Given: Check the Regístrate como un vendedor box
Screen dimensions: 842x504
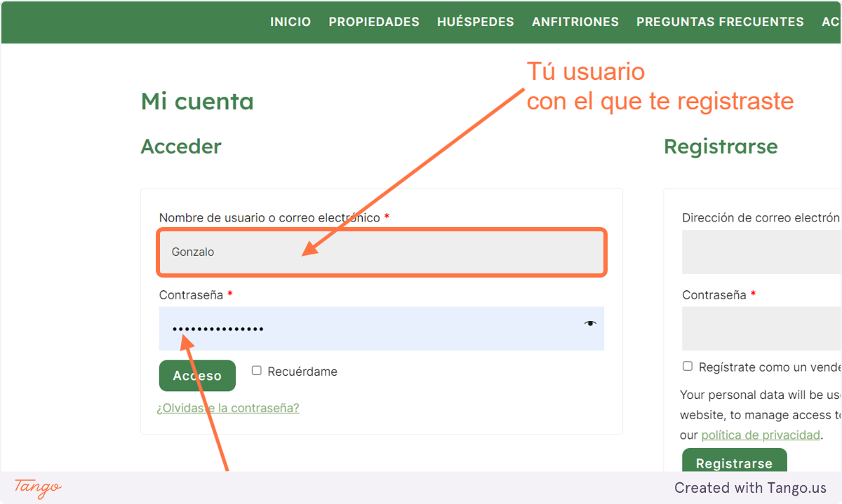Looking at the screenshot, I should tap(688, 367).
